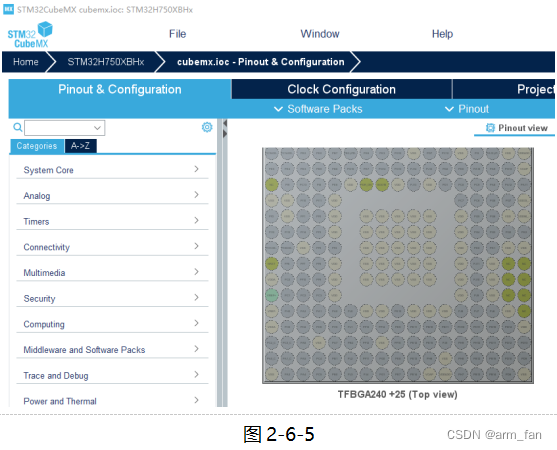The height and width of the screenshot is (450, 557).
Task: Click the teal pin on chip's left edge
Action: (272, 295)
